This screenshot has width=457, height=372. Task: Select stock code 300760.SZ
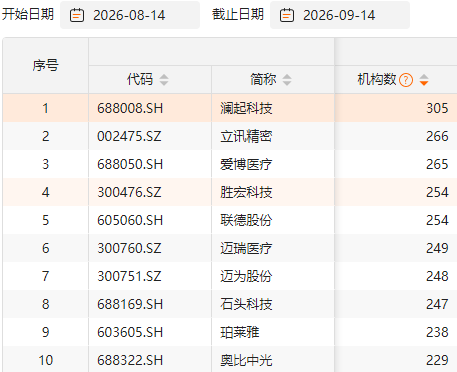click(x=129, y=248)
